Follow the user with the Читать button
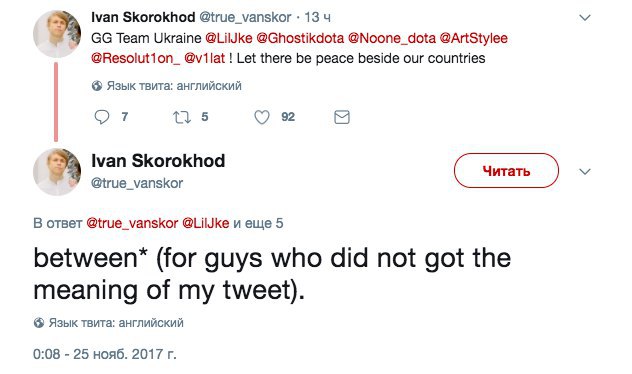Viewport: 632px width, 374px height. pyautogui.click(x=506, y=170)
